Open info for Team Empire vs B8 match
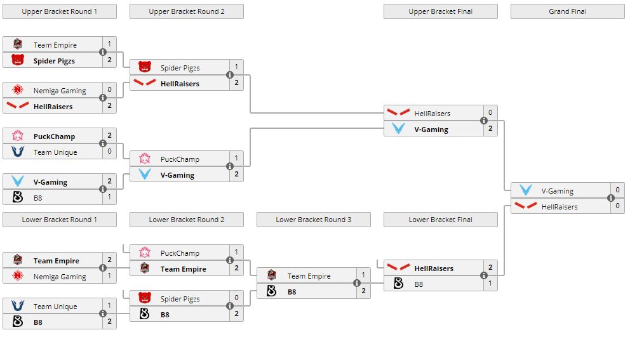 357,284
